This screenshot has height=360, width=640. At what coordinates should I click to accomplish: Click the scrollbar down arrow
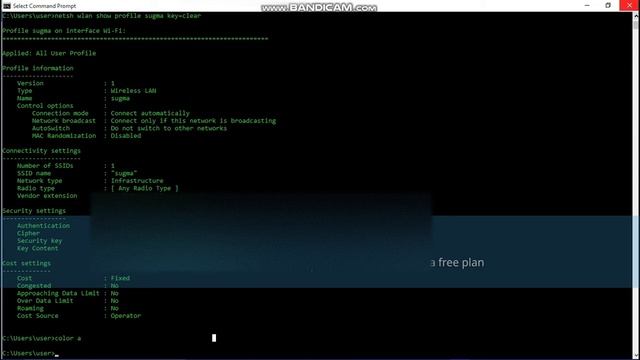pyautogui.click(x=636, y=356)
